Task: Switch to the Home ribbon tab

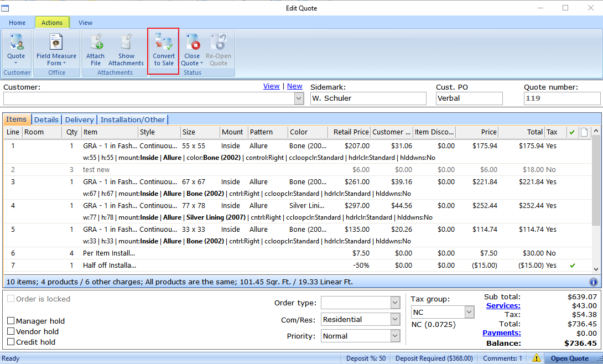Action: pyautogui.click(x=17, y=23)
